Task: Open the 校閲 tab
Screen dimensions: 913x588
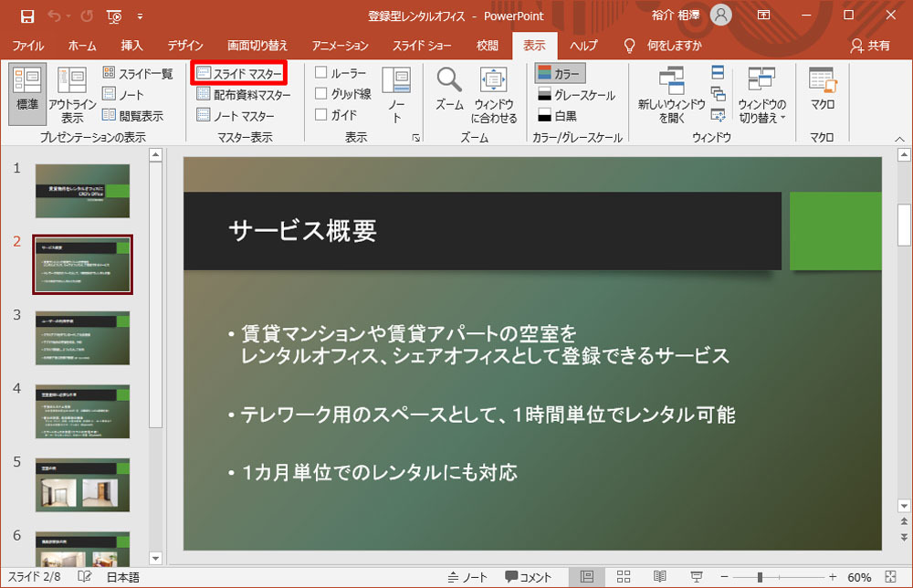Action: coord(488,46)
